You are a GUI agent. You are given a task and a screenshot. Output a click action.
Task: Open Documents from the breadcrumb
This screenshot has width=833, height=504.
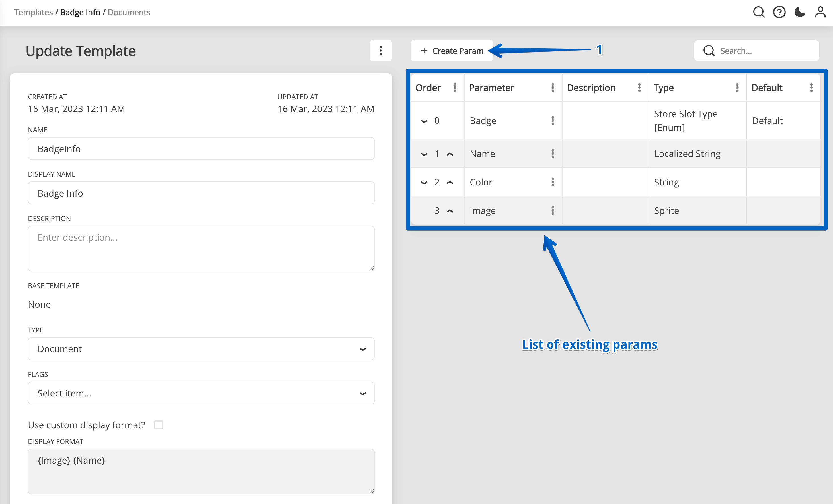[129, 12]
